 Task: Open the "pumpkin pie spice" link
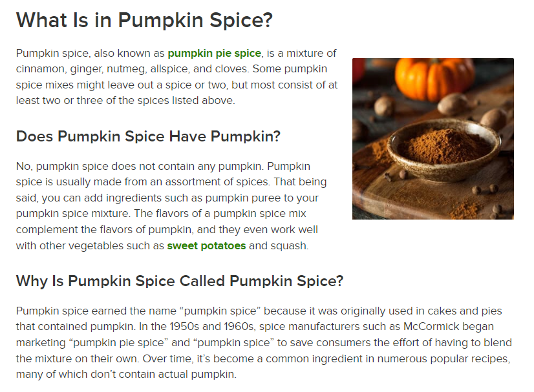click(x=215, y=53)
